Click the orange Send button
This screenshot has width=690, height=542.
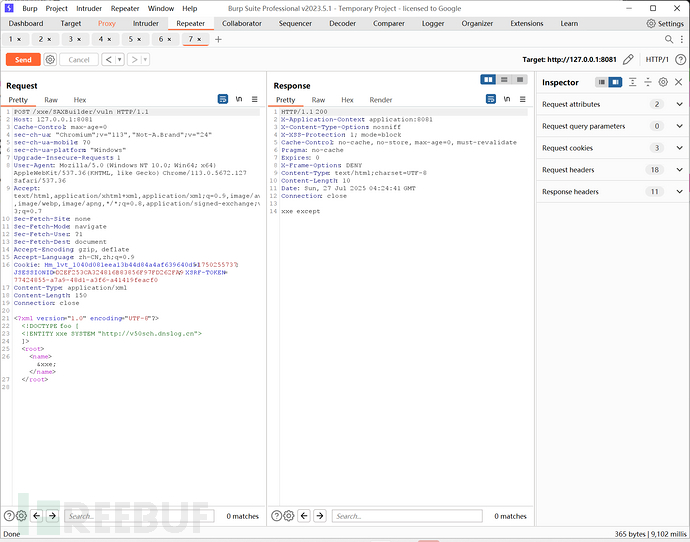[x=22, y=60]
